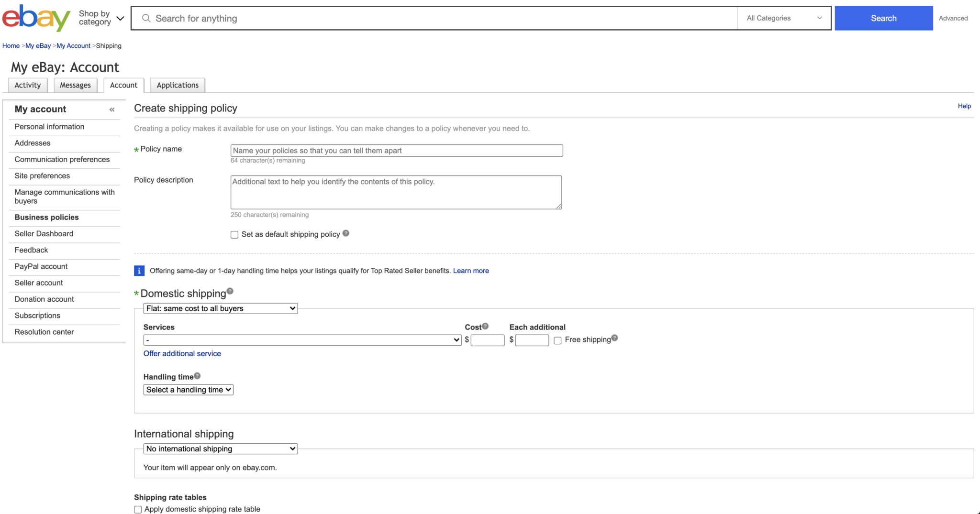Image resolution: width=980 pixels, height=514 pixels.
Task: Open the All Categories dropdown
Action: [x=784, y=18]
